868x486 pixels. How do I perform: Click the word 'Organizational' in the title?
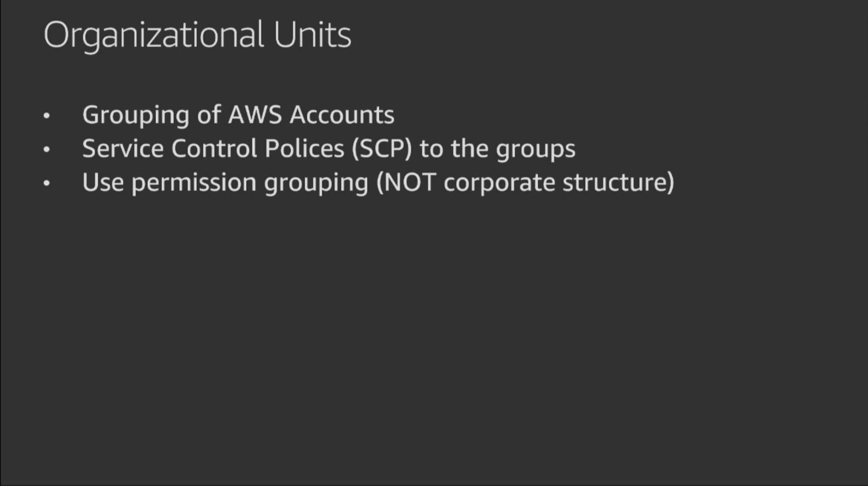pos(154,36)
